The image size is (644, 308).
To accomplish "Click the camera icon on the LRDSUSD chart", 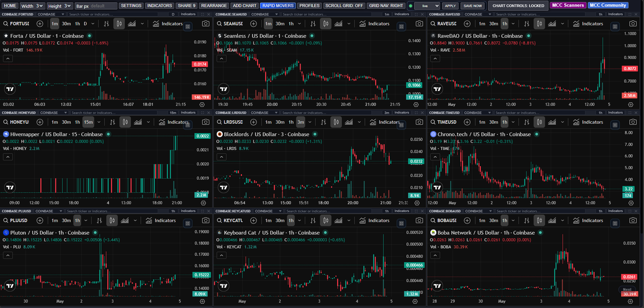I will click(x=419, y=123).
